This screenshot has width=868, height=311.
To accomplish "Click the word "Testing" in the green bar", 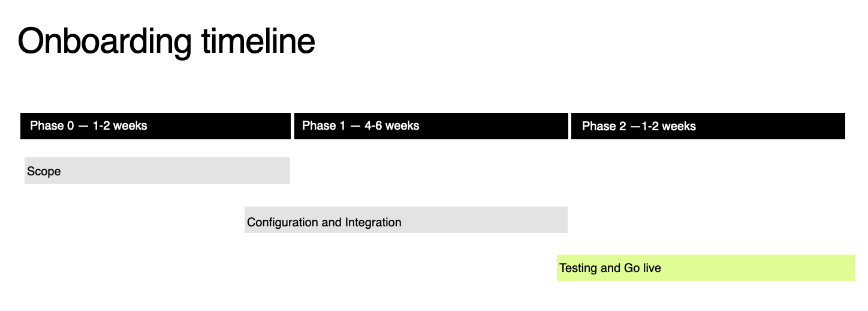I will [x=579, y=268].
